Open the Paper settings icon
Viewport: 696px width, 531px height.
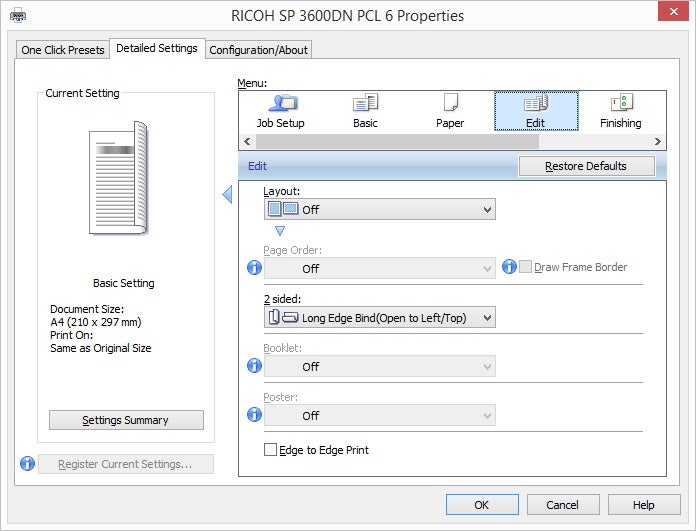pyautogui.click(x=450, y=110)
